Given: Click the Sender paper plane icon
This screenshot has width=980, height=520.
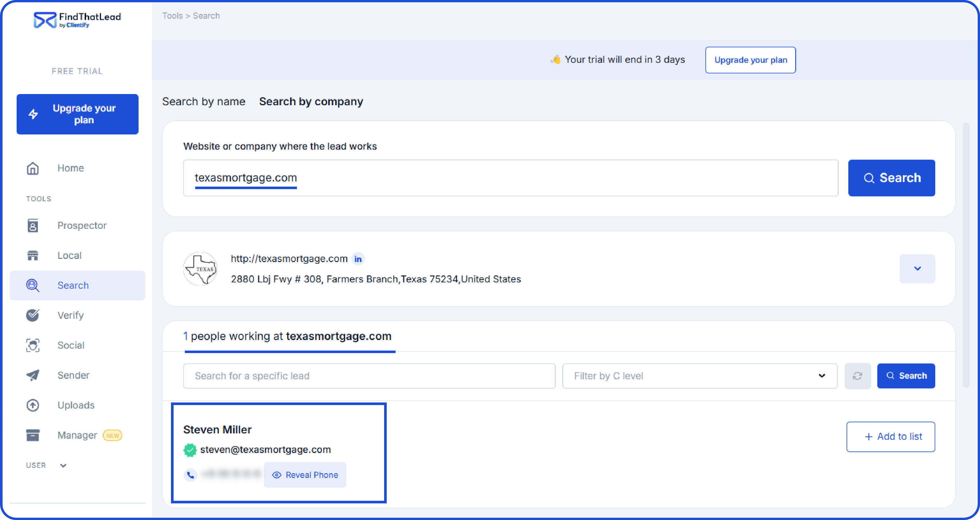Looking at the screenshot, I should click(33, 375).
